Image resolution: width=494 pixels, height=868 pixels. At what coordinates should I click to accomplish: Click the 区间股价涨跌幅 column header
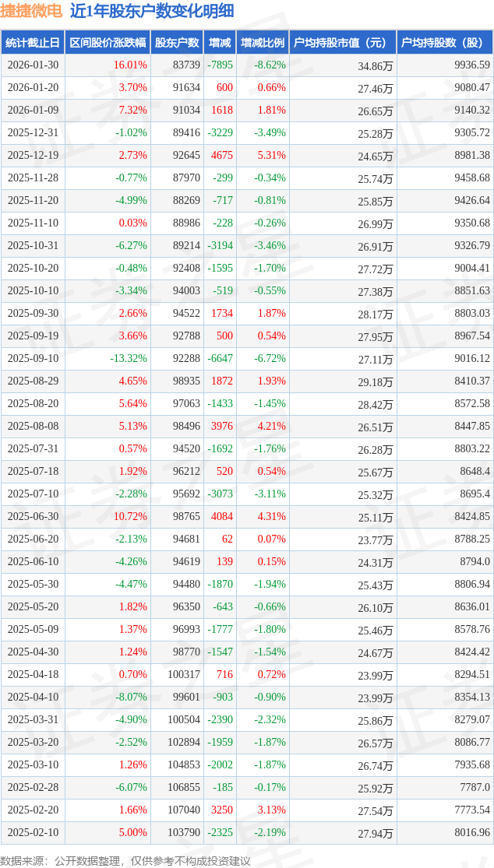coord(108,43)
